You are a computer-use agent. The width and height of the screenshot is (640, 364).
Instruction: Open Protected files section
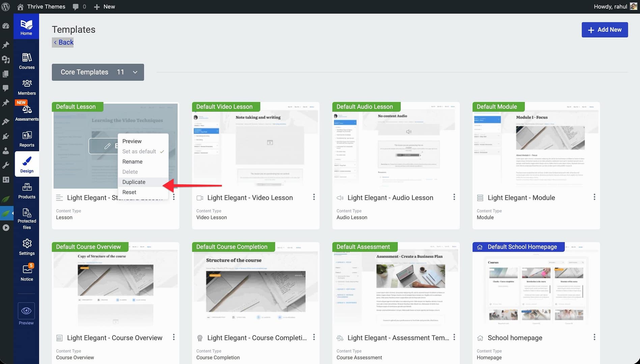click(27, 218)
